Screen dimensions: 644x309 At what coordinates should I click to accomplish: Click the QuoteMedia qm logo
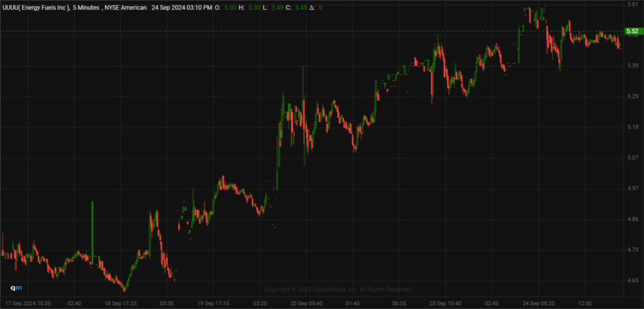[17, 288]
